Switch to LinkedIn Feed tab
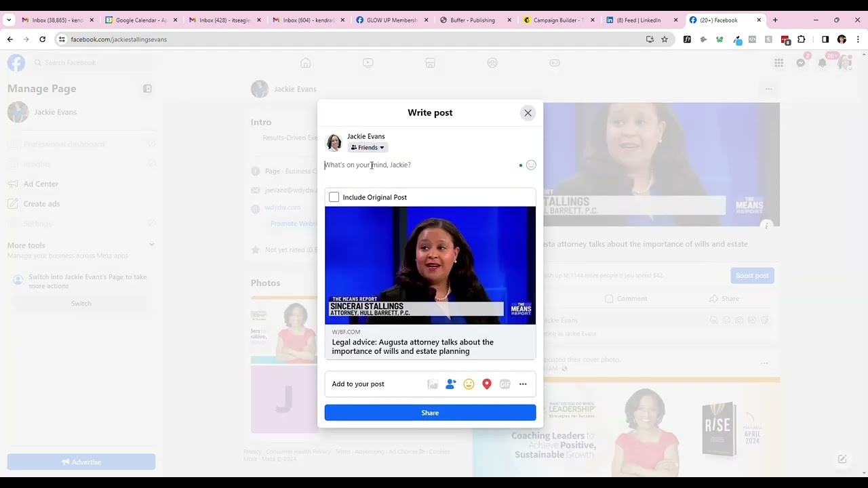Viewport: 868px width, 488px height. tap(642, 20)
